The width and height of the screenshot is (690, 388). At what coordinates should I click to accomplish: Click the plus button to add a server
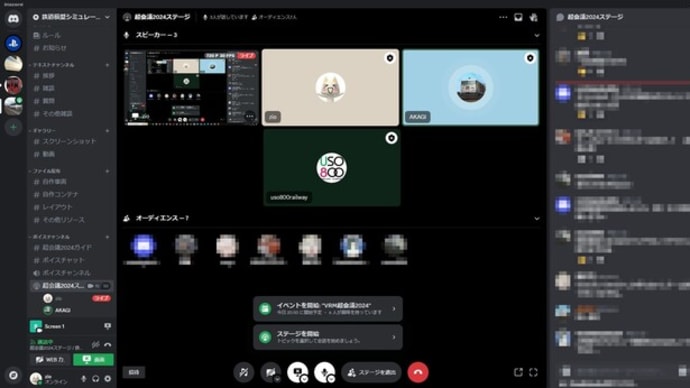(x=13, y=127)
